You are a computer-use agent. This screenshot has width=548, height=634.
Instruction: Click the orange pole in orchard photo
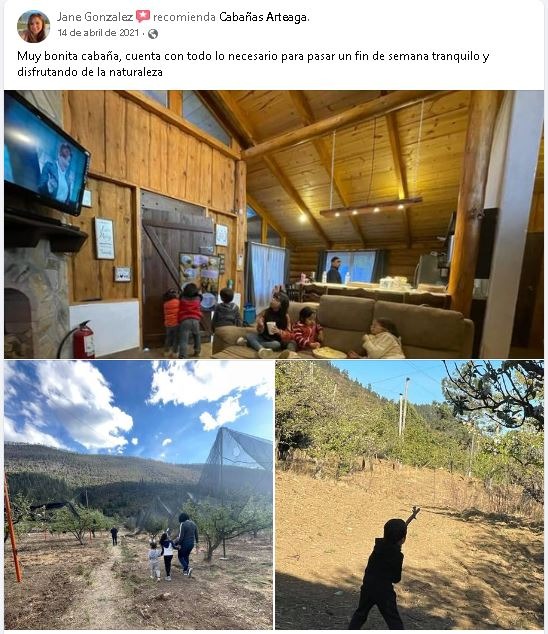pyautogui.click(x=13, y=532)
